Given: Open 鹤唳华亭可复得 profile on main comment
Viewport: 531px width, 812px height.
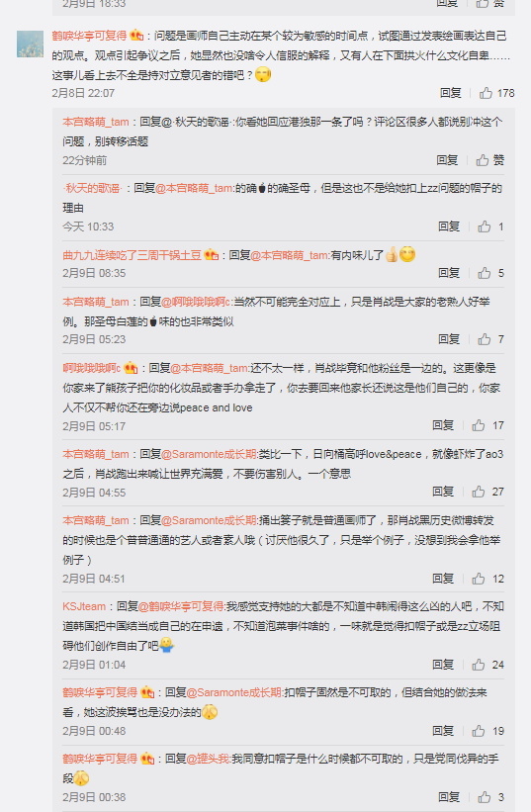Looking at the screenshot, I should [89, 36].
